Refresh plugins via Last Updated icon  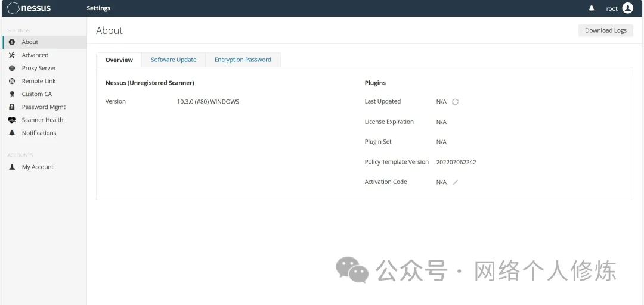point(455,102)
